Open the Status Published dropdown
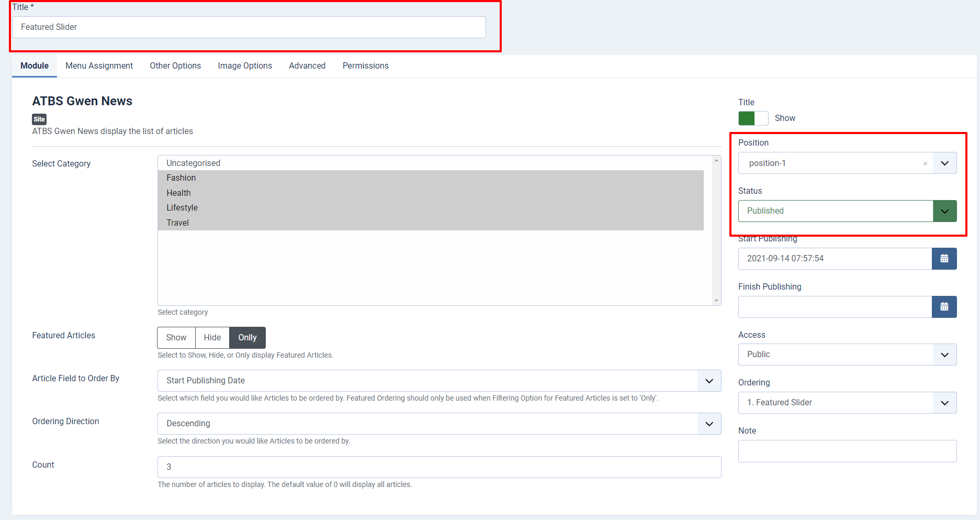Screen dimensions: 980x520 [944, 211]
